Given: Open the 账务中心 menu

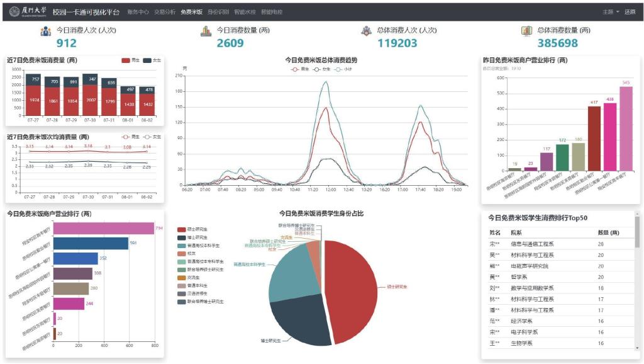Looking at the screenshot, I should (138, 12).
